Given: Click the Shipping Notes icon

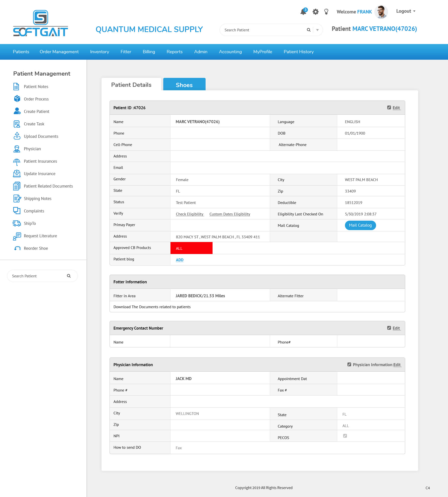Looking at the screenshot, I should click(x=17, y=198).
